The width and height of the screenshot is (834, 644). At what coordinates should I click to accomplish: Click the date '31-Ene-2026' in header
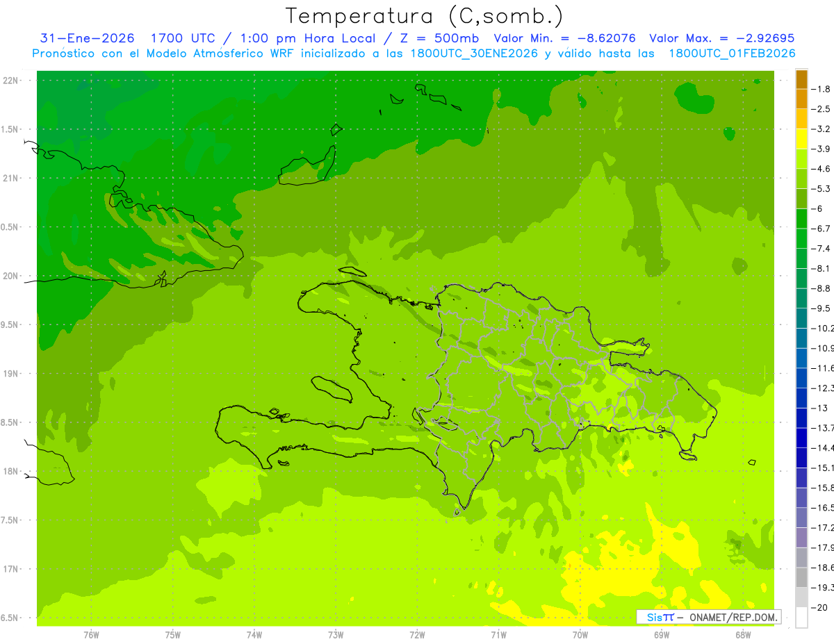coord(88,38)
